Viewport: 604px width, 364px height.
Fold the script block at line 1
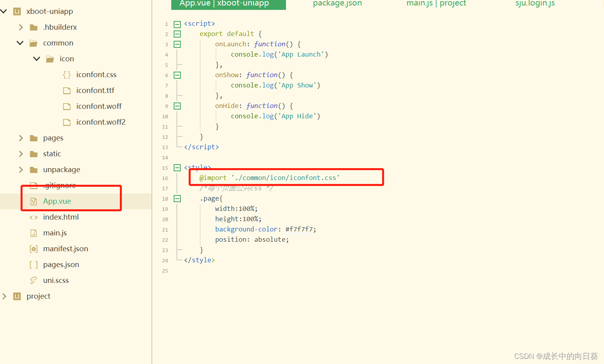pyautogui.click(x=177, y=24)
